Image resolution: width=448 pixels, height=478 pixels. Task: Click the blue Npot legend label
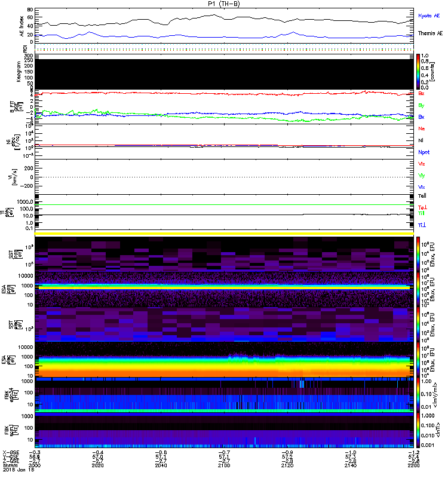click(424, 152)
